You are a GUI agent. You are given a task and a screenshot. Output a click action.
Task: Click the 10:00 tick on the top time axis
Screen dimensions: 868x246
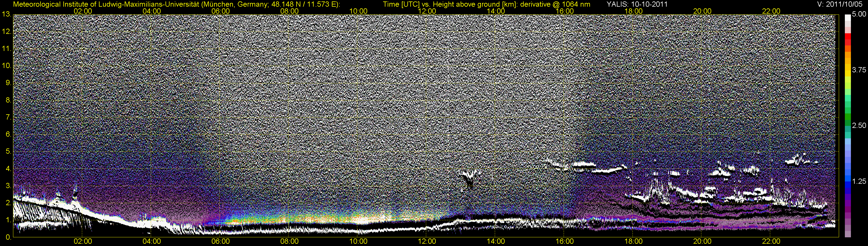click(x=358, y=11)
